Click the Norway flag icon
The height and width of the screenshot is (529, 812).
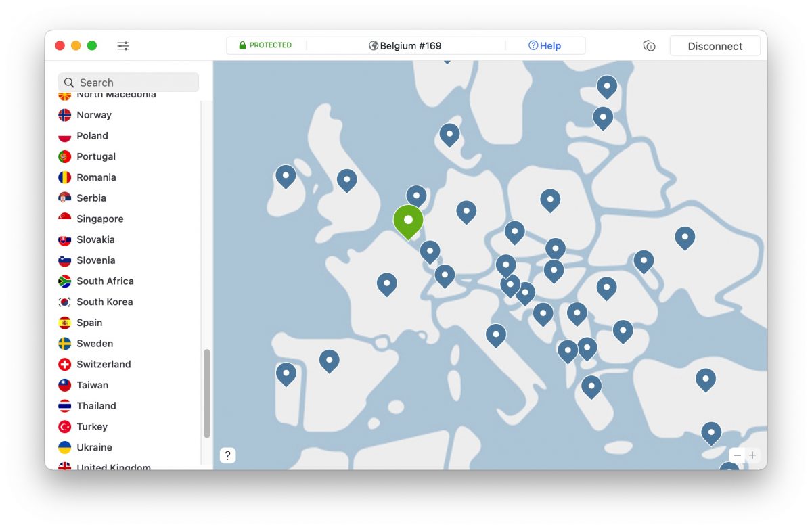[65, 115]
